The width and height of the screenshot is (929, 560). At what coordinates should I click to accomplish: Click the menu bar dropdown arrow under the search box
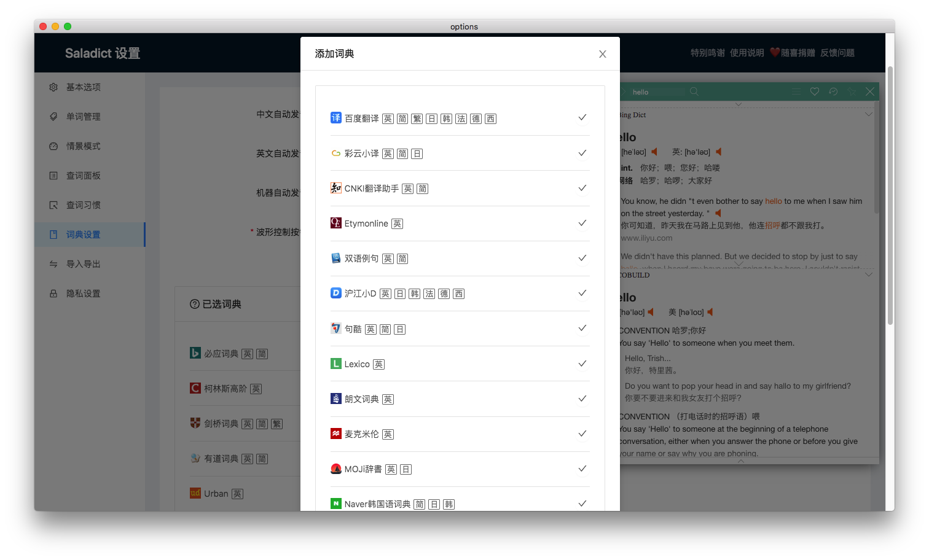click(x=739, y=104)
